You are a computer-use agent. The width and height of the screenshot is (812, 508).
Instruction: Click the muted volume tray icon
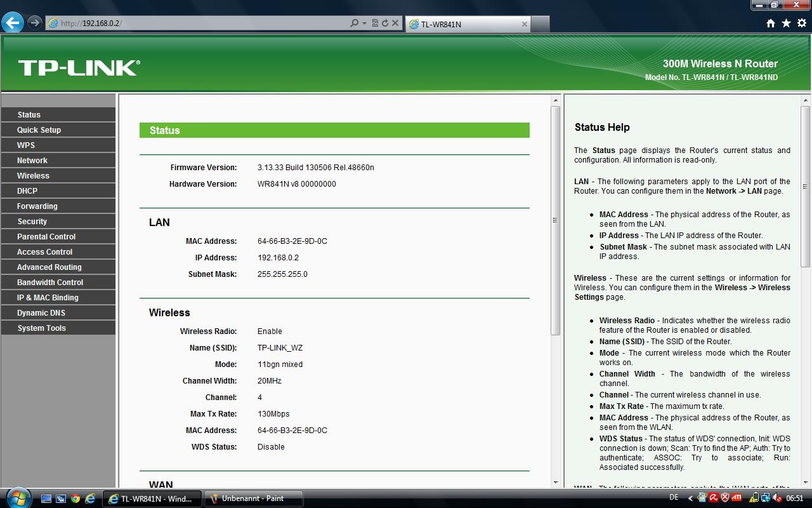(x=777, y=497)
